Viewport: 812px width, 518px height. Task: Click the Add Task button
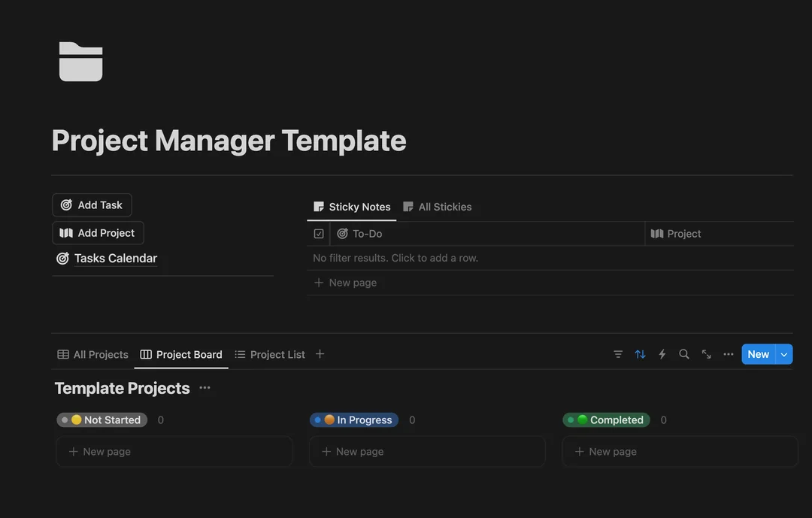[x=92, y=204]
